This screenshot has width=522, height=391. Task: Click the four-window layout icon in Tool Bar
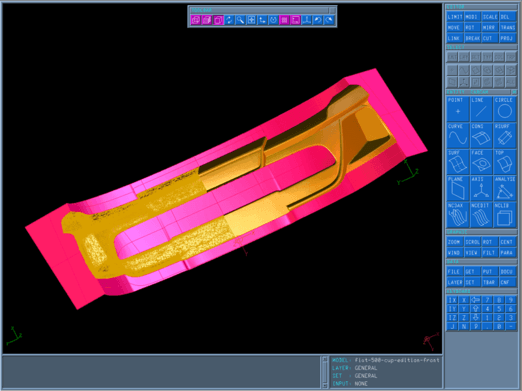tap(251, 20)
